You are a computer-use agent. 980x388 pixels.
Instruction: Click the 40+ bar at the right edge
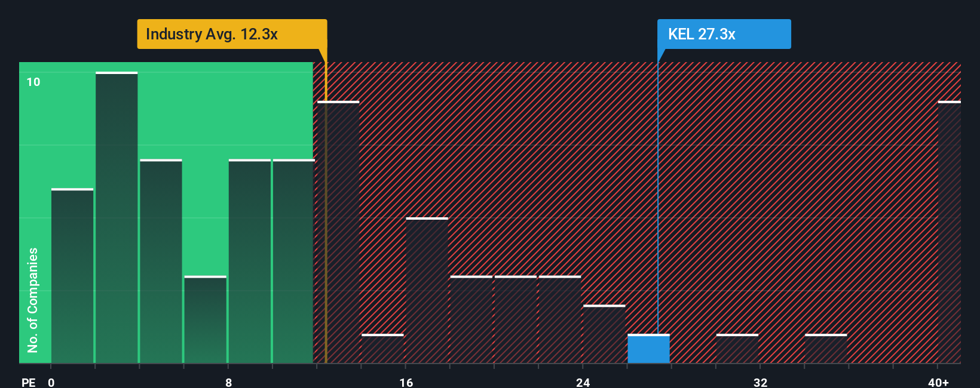tap(950, 232)
